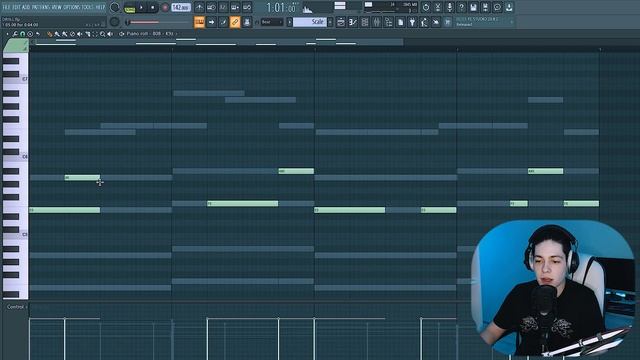Toggle loop recording
Screen dimensions: 640x360
pyautogui.click(x=247, y=7)
